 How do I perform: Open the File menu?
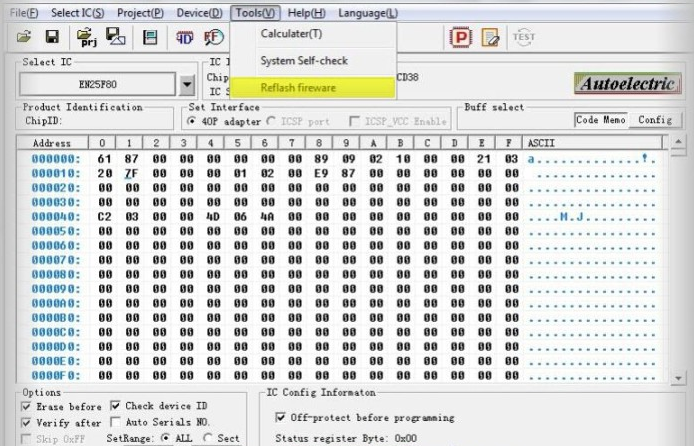click(x=24, y=13)
